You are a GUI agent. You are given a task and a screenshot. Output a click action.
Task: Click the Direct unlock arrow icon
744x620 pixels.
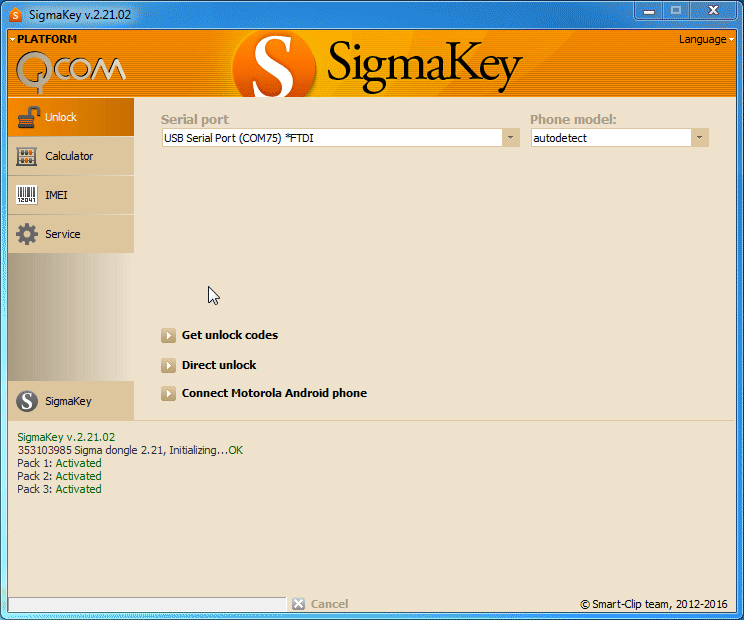[168, 365]
